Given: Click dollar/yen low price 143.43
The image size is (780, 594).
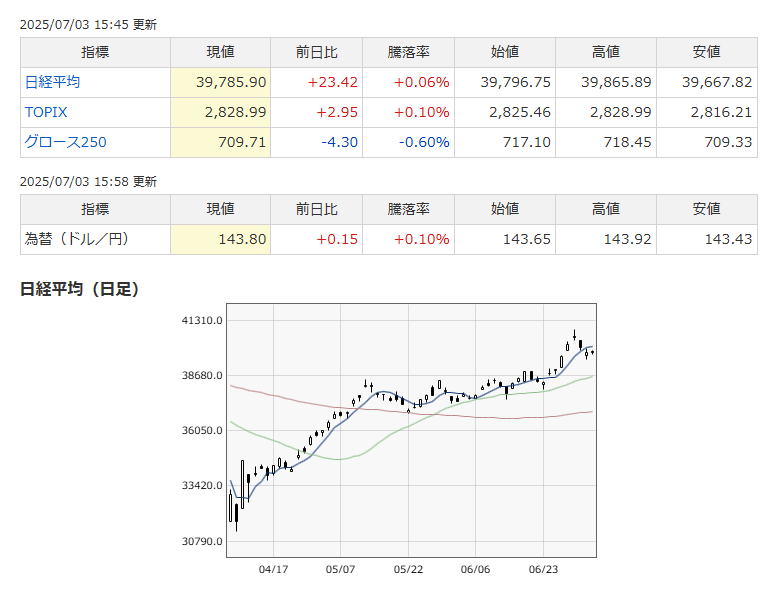Looking at the screenshot, I should (728, 239).
